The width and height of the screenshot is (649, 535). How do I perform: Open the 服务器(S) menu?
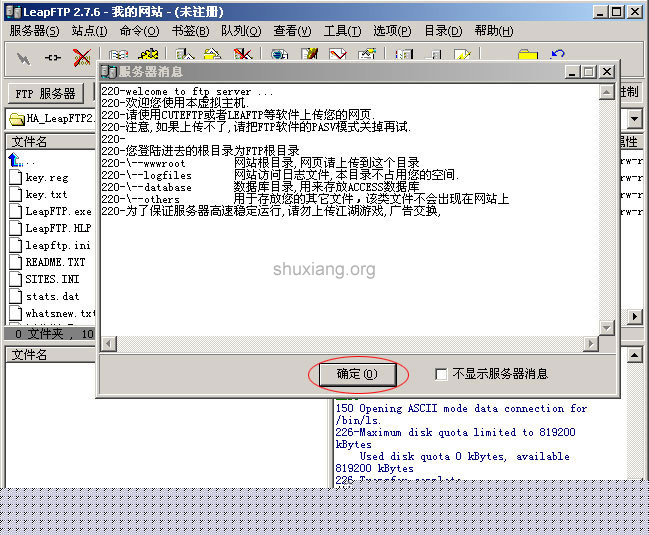point(34,31)
